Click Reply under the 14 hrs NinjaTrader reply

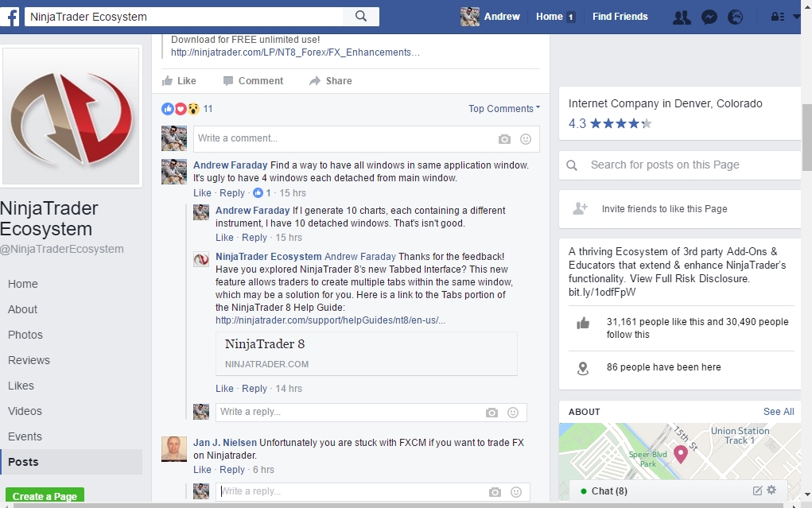click(254, 389)
